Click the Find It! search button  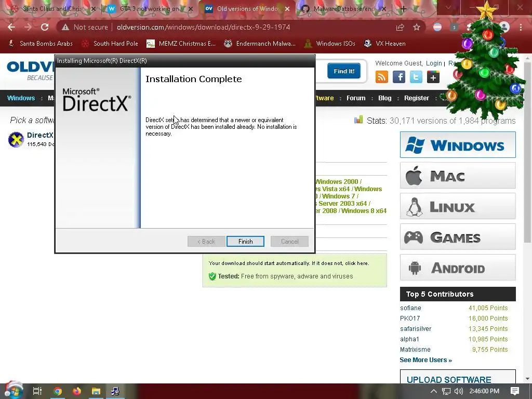[344, 71]
